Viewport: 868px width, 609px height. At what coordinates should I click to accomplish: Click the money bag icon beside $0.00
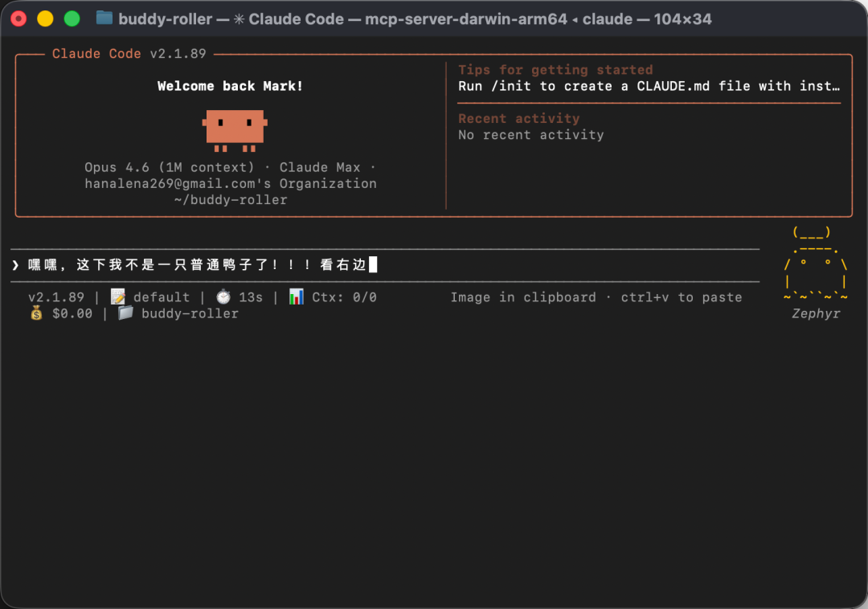click(36, 313)
